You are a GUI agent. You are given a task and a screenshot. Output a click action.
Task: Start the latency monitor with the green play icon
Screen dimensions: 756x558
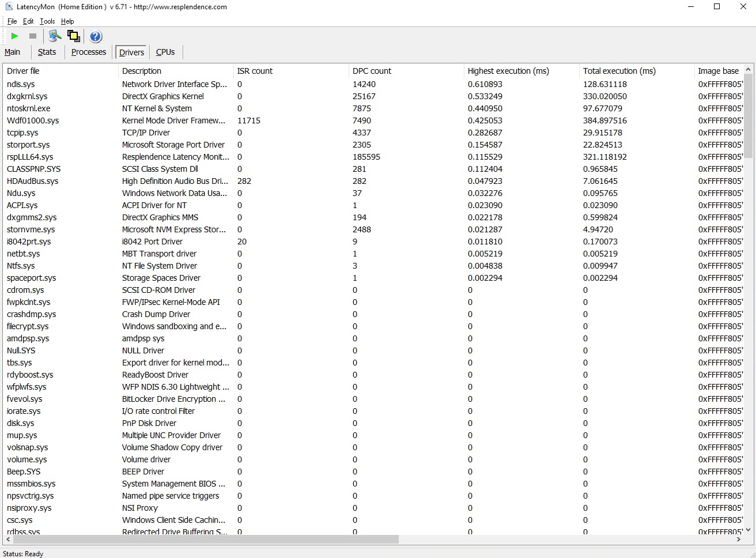click(15, 36)
